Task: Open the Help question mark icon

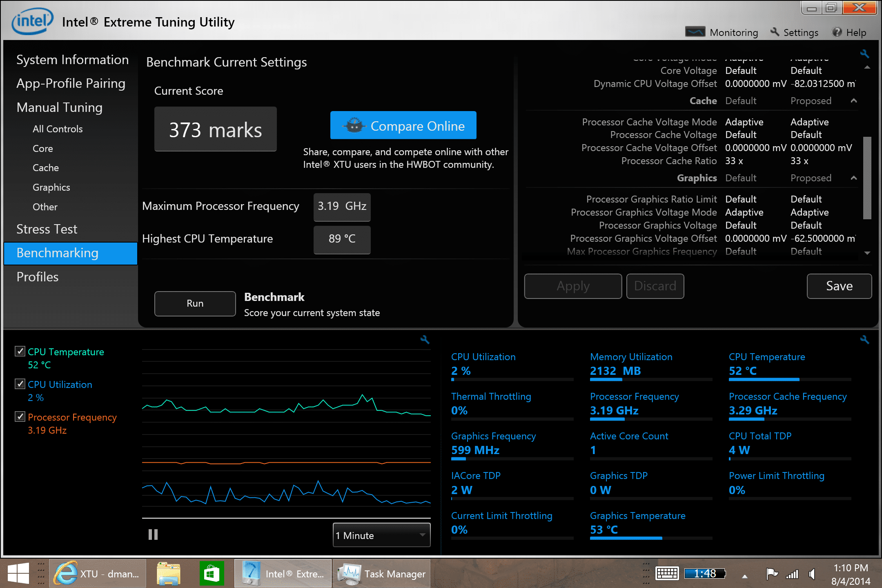Action: point(837,32)
